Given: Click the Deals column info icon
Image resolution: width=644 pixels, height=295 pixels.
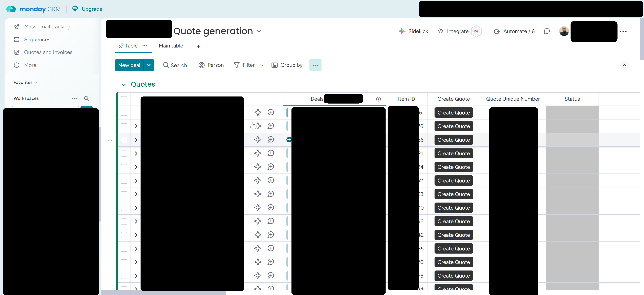Looking at the screenshot, I should (x=378, y=99).
